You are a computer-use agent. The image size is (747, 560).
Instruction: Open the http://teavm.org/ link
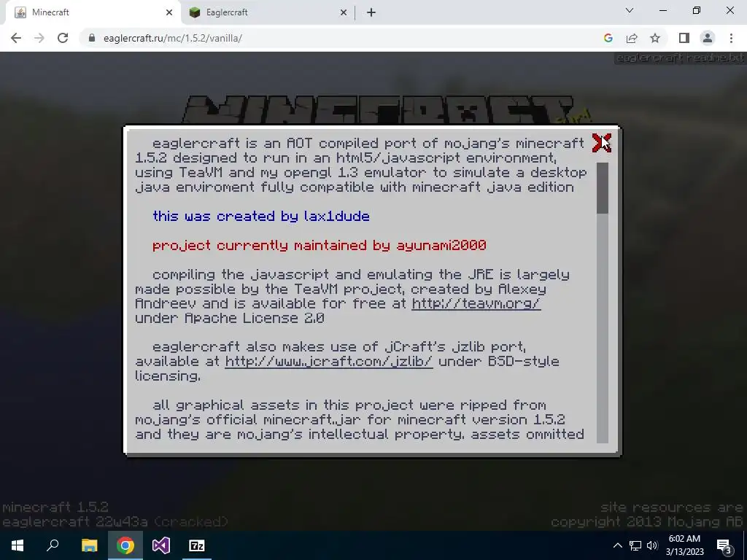[x=476, y=303]
